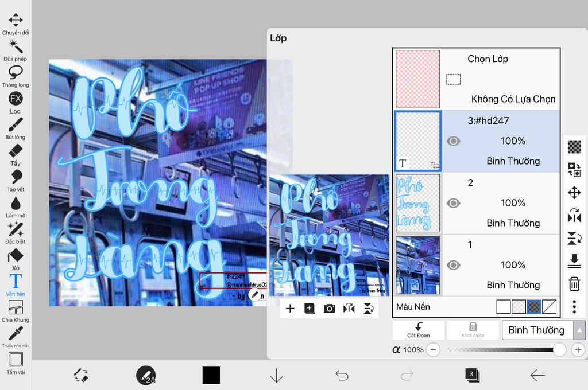Choose white Màu Nền background
The image size is (588, 390).
coord(503,307)
